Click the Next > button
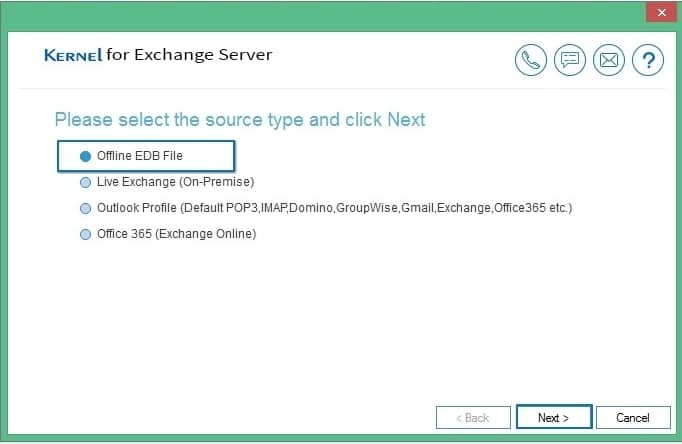 pos(554,417)
